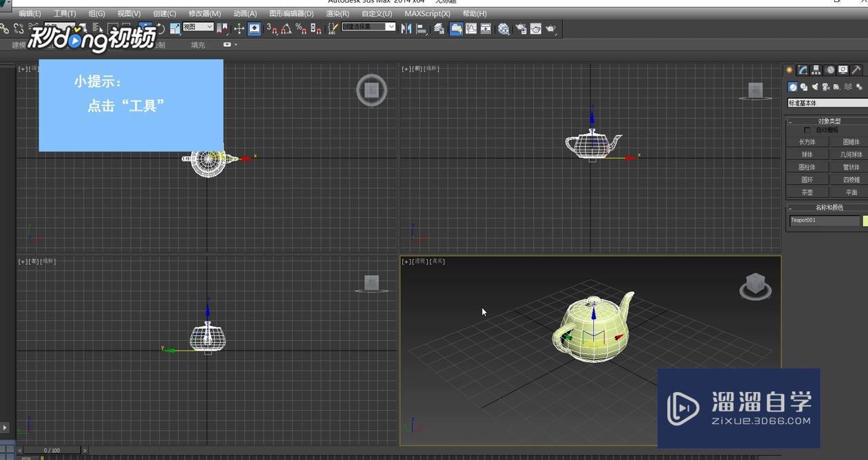Click the Render Setup teapot icon
This screenshot has height=460, width=868.
[x=521, y=28]
